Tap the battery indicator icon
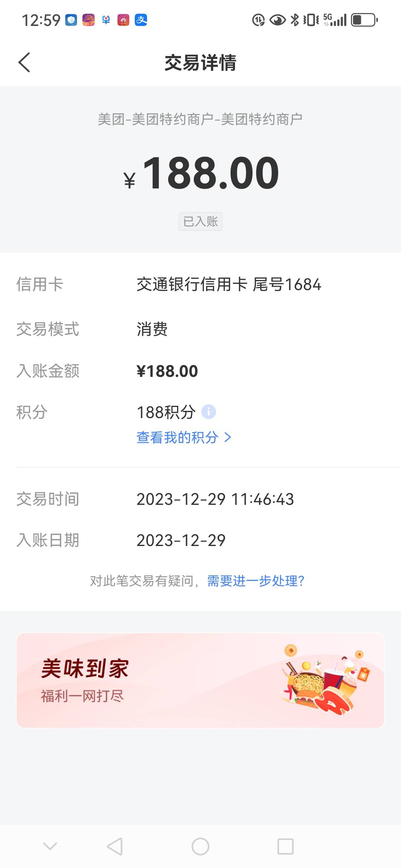Image resolution: width=401 pixels, height=868 pixels. [365, 20]
